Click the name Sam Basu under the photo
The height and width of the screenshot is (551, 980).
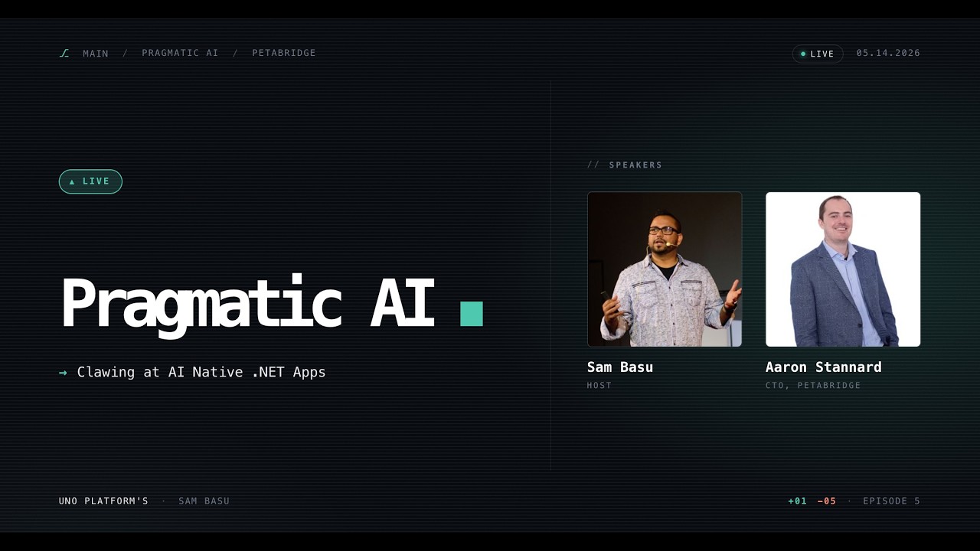pyautogui.click(x=620, y=367)
